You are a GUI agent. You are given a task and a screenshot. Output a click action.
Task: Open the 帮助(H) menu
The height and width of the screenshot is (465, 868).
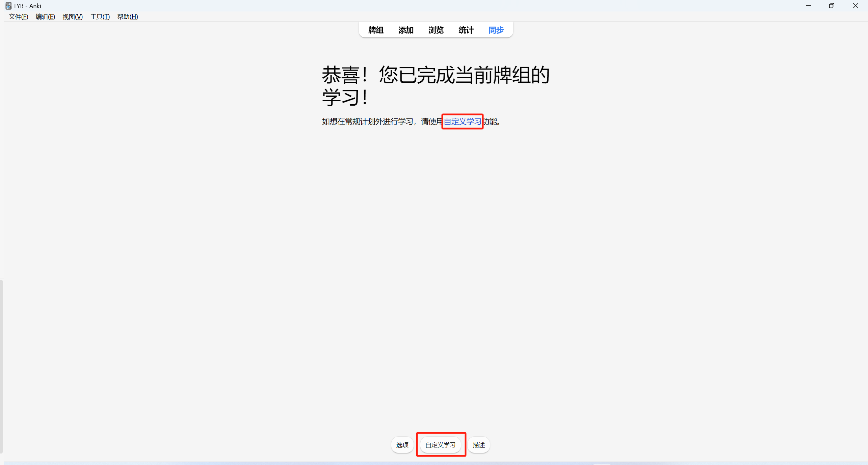tap(127, 17)
